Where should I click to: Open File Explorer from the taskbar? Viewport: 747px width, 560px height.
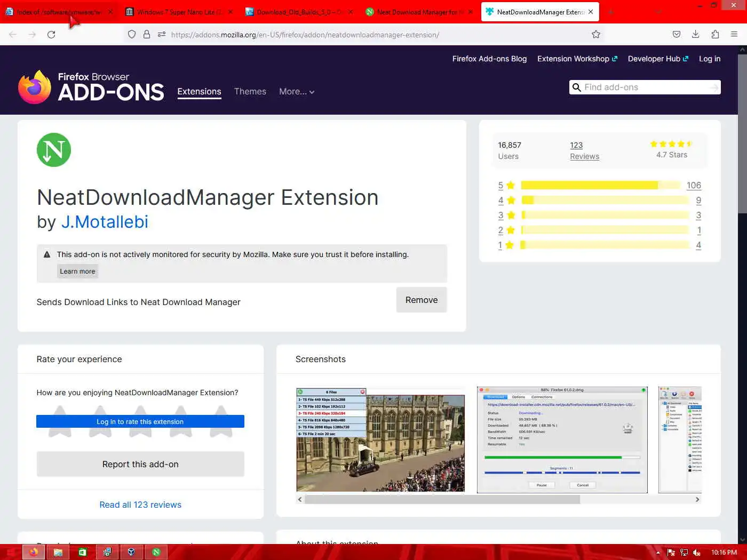tap(58, 552)
